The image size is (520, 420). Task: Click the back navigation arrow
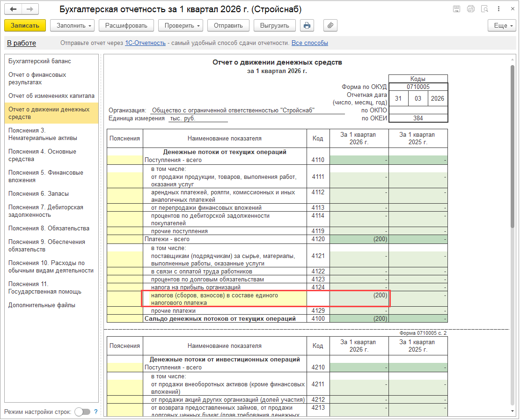[14, 9]
